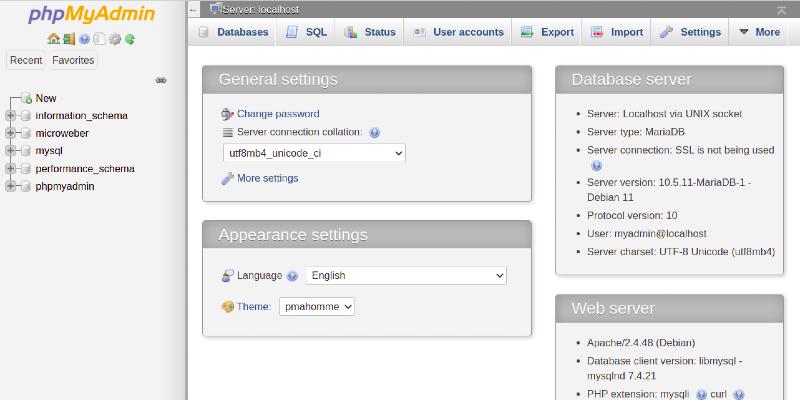Expand the microweber database tree node

[11, 133]
